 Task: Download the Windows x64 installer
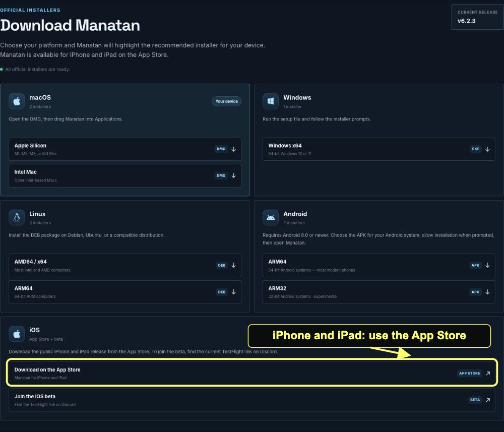click(x=379, y=149)
